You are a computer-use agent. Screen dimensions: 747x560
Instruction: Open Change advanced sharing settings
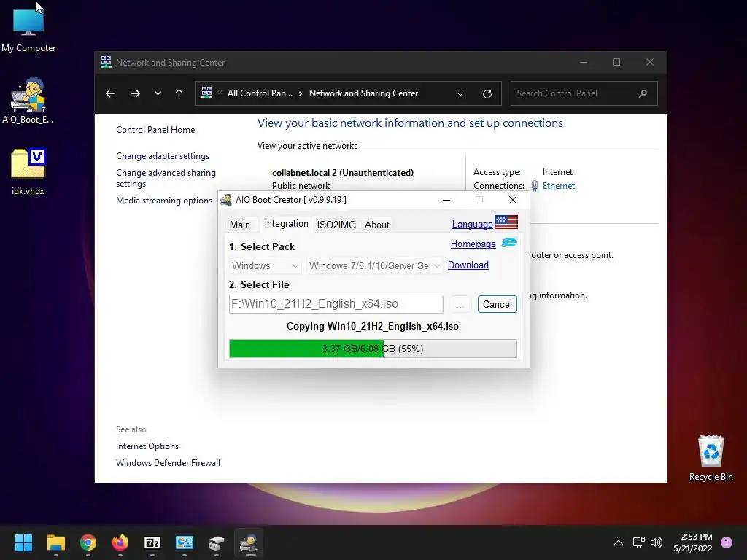(166, 178)
